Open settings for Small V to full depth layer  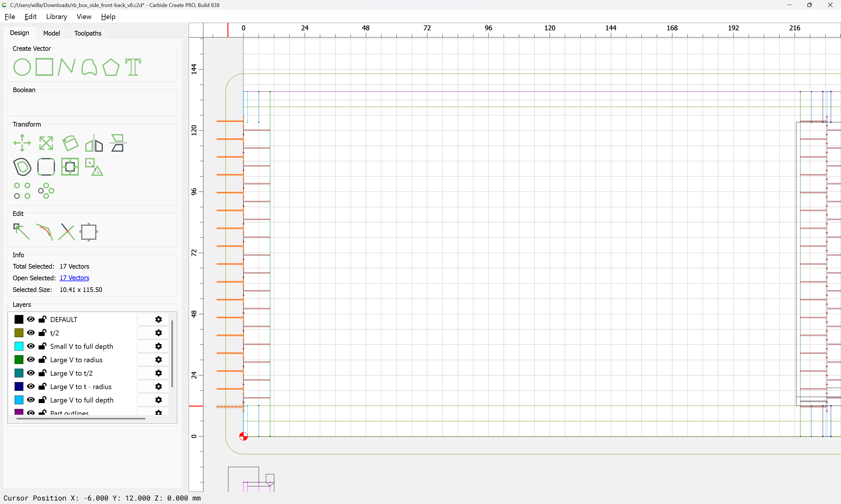pyautogui.click(x=158, y=346)
